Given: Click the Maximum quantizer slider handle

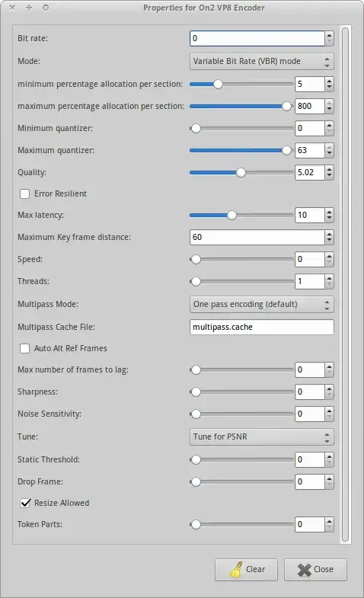Looking at the screenshot, I should point(286,151).
